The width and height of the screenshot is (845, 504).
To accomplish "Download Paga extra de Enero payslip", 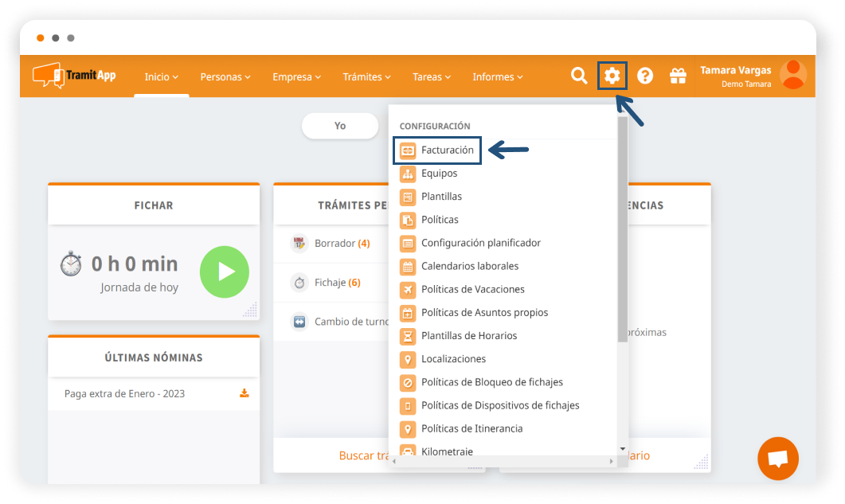I will point(245,393).
